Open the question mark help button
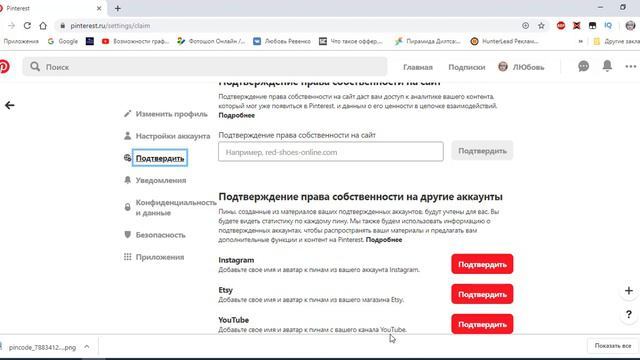Screen dimensions: 640x360 point(629,315)
